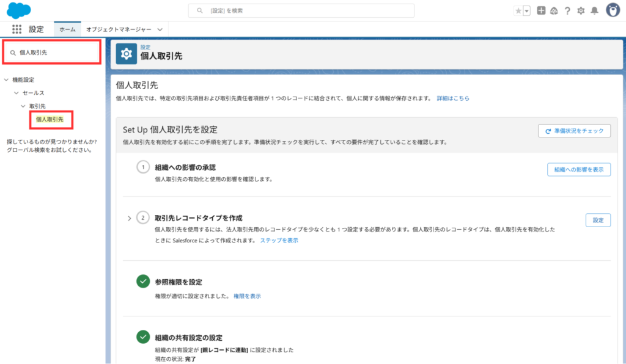Open the help question mark icon
The image size is (626, 364).
coord(567,10)
